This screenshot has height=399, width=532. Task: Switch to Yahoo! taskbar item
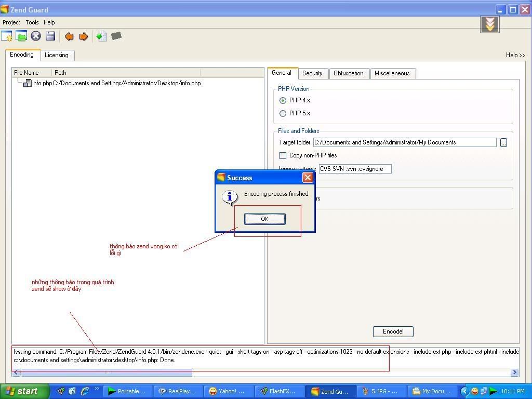229,391
